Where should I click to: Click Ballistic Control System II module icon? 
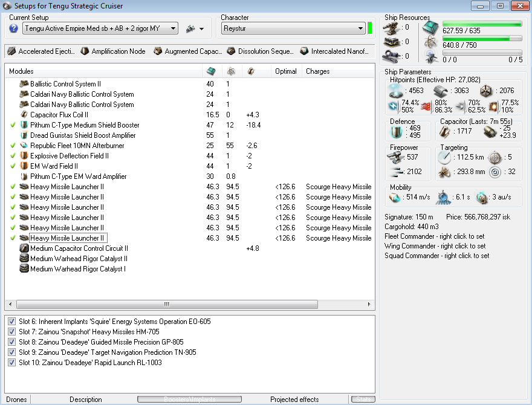(24, 84)
